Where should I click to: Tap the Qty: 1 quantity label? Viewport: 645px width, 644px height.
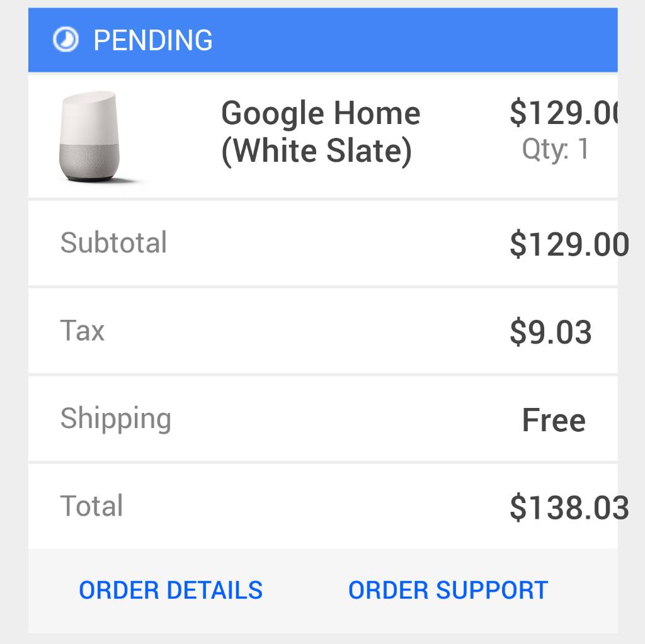tap(555, 149)
